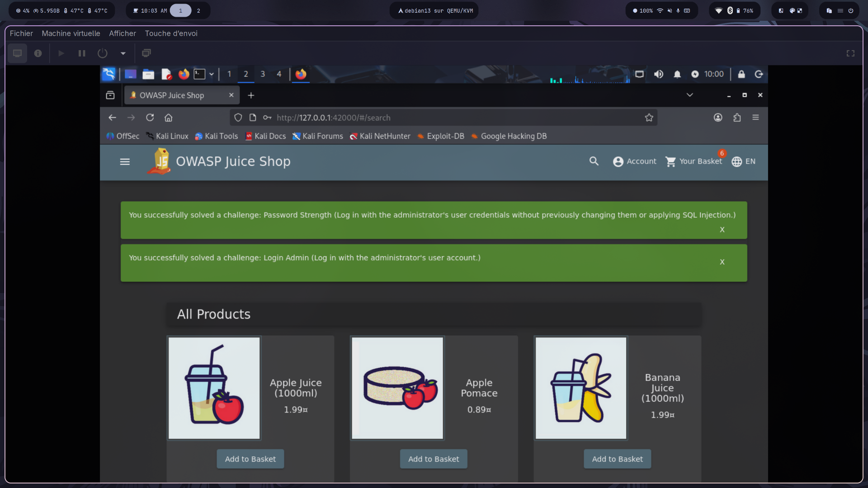
Task: Show site information page icon
Action: coord(253,117)
